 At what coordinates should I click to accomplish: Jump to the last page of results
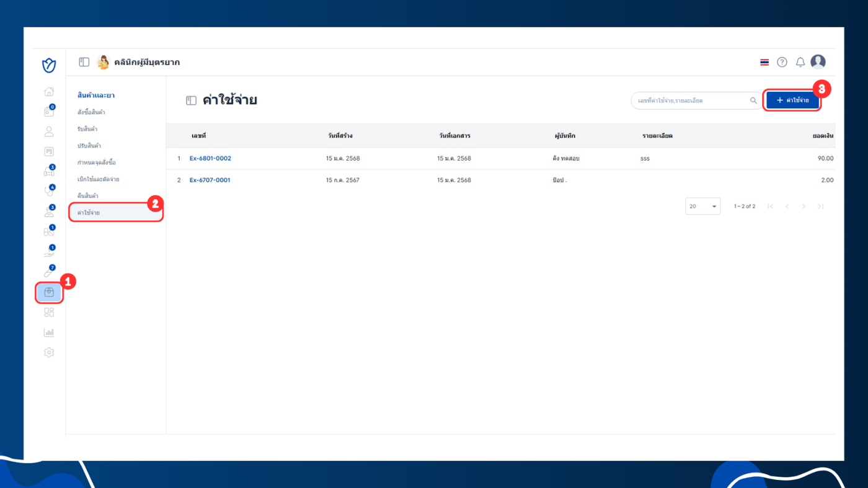(821, 206)
